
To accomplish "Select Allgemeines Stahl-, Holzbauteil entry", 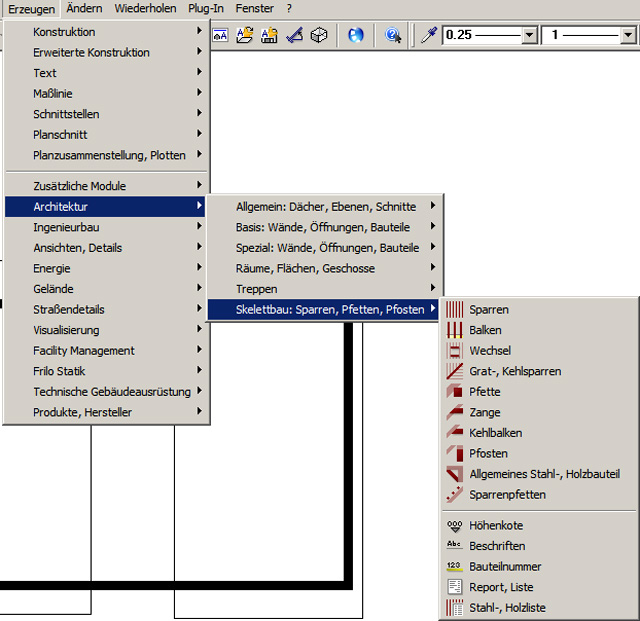I will (x=544, y=474).
